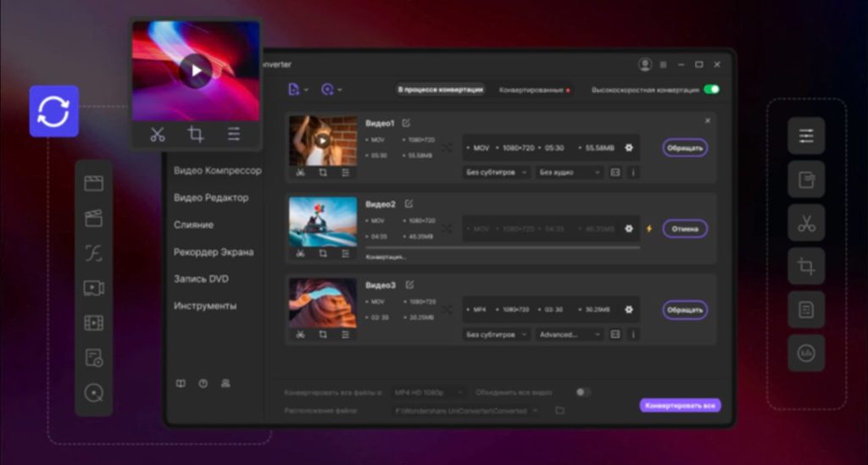Click Конвертировать все button

[x=681, y=405]
